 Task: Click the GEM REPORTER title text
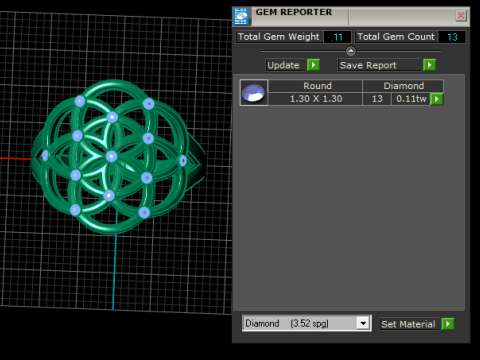click(x=294, y=12)
